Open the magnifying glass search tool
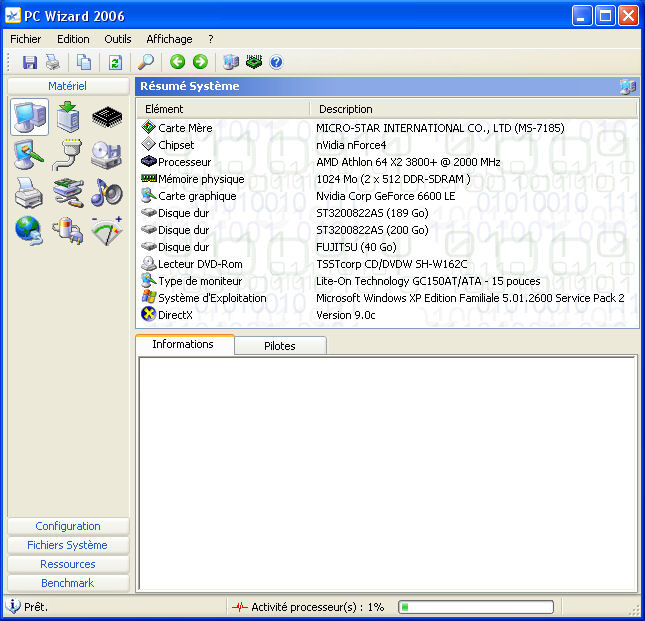Viewport: 645px width, 621px height. pyautogui.click(x=146, y=62)
